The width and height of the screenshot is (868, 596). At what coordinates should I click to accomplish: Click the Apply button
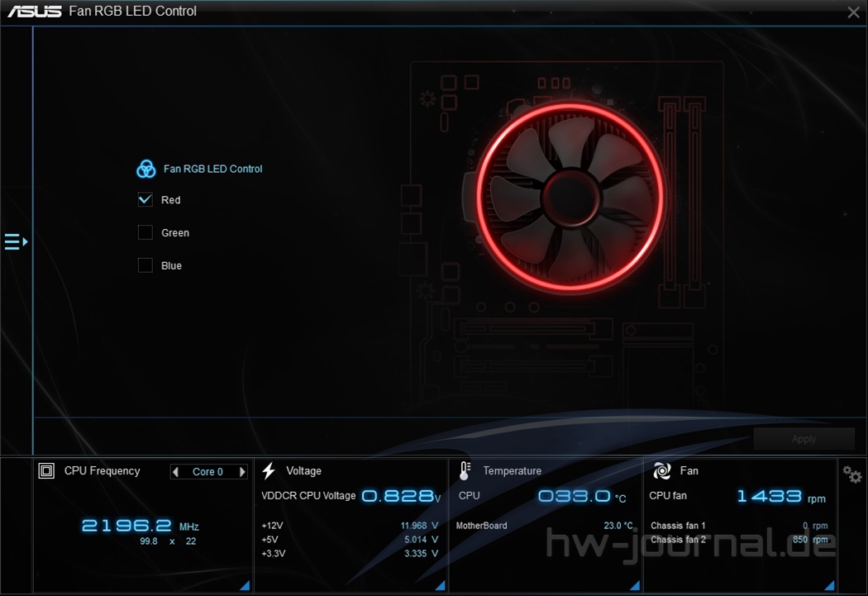coord(804,439)
